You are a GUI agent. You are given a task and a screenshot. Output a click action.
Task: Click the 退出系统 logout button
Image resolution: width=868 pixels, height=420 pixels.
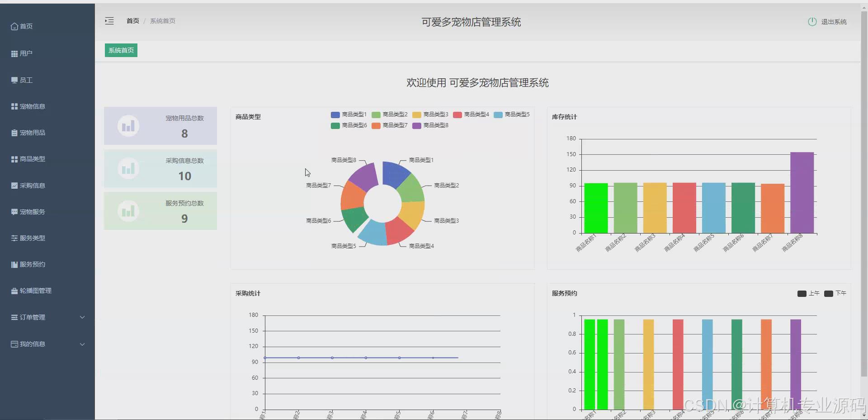pyautogui.click(x=833, y=21)
